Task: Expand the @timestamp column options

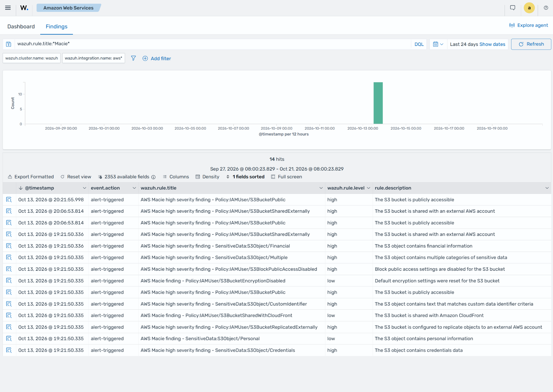Action: (x=84, y=188)
